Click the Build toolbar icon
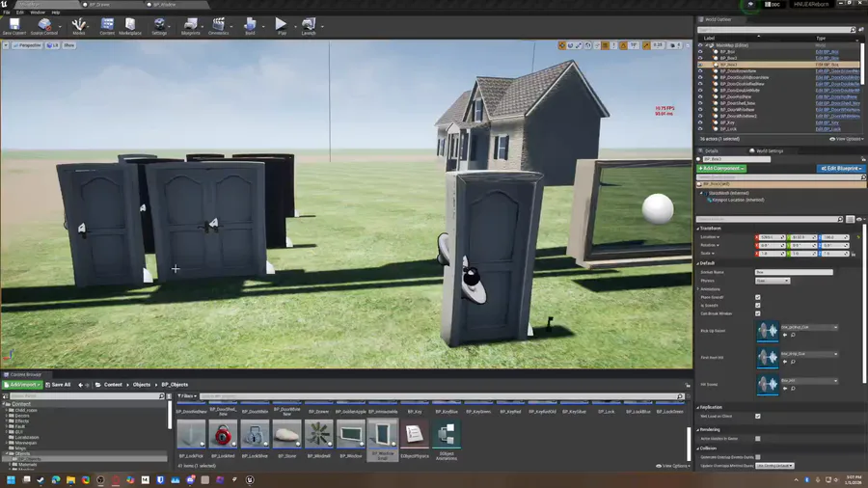The width and height of the screenshot is (868, 488). 250,25
